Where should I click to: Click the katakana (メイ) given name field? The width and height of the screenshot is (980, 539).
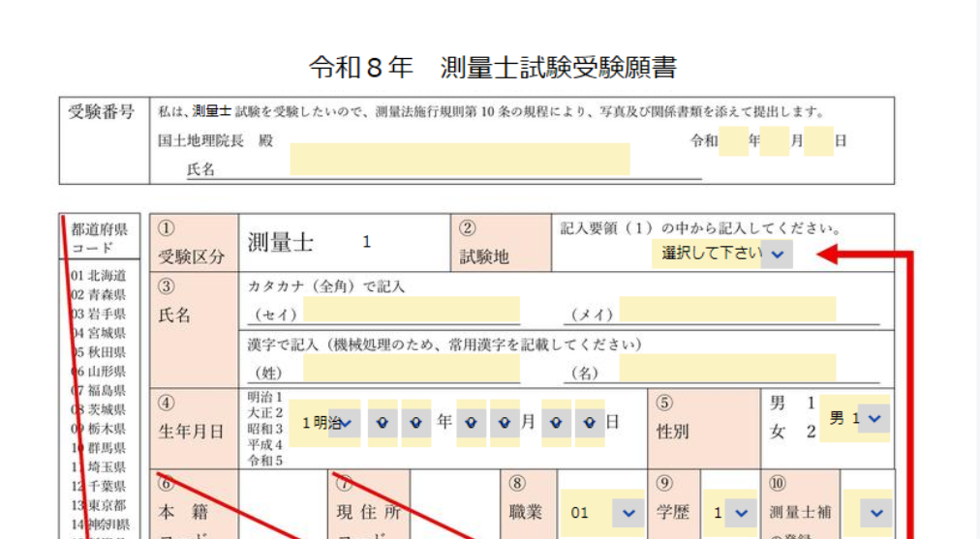point(726,312)
